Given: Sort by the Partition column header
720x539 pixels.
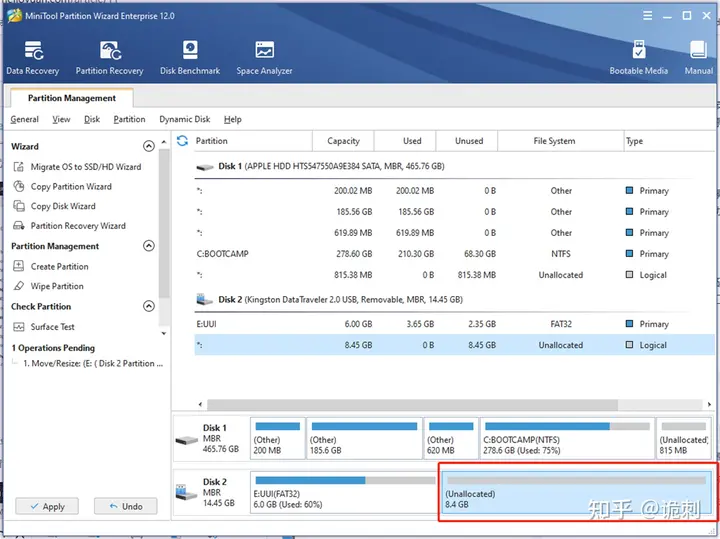Looking at the screenshot, I should (x=251, y=141).
